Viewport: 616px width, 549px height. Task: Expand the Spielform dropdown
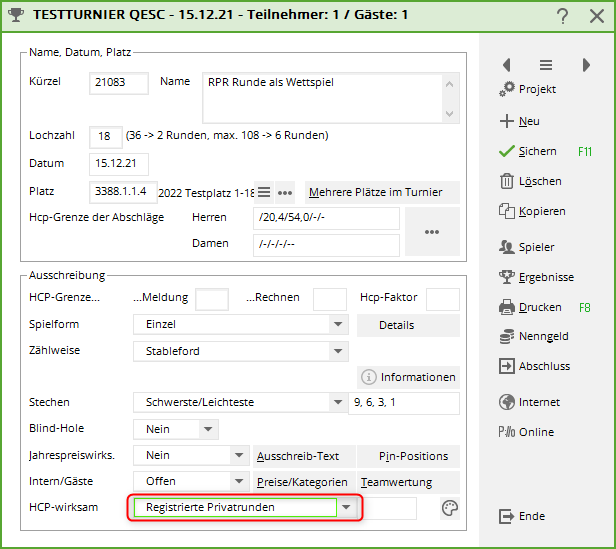tap(339, 325)
